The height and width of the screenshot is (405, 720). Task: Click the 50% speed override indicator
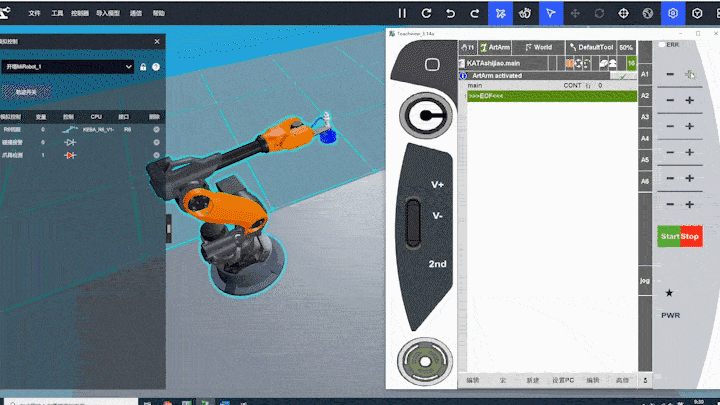[626, 47]
